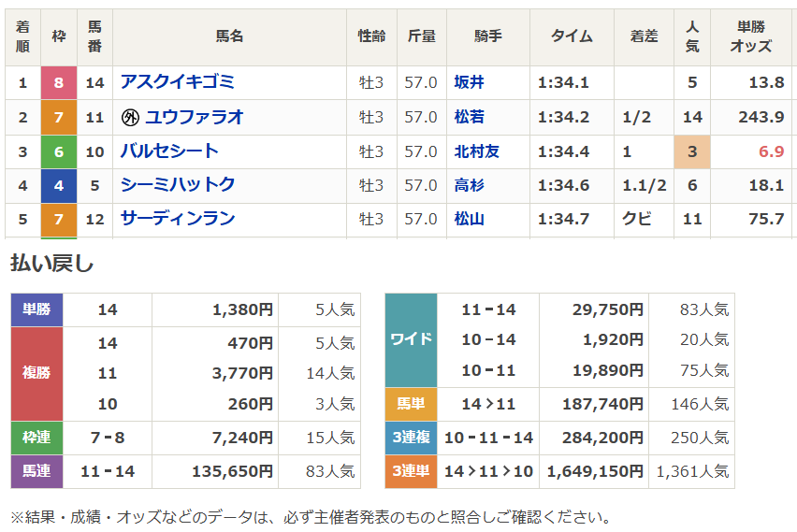Click odds value 13.8
Viewport: 797px width, 532px height.
766,82
